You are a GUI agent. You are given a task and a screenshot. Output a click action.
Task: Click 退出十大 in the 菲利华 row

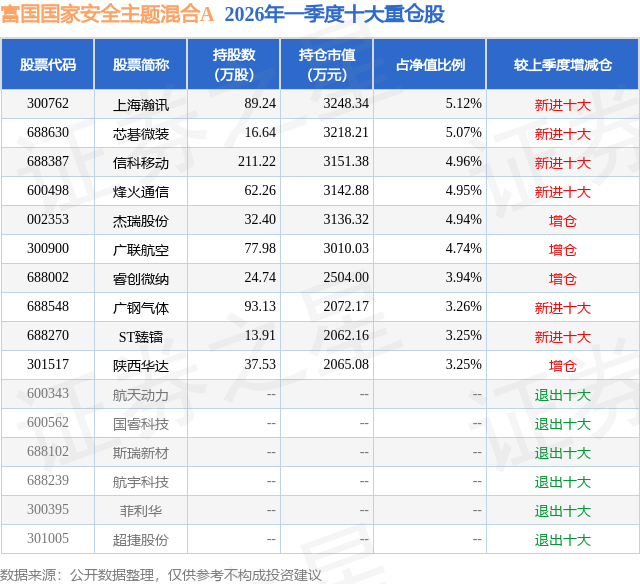563,511
